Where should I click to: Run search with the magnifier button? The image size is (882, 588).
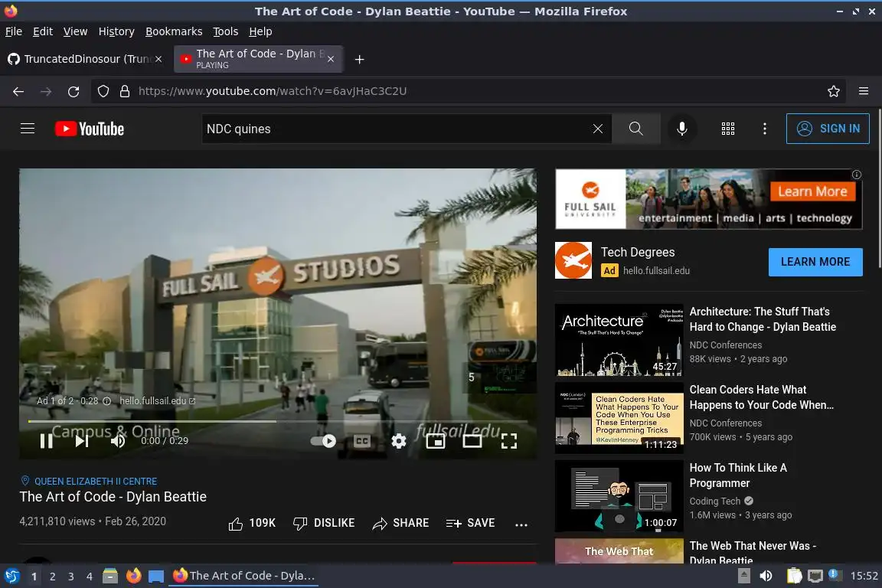635,129
